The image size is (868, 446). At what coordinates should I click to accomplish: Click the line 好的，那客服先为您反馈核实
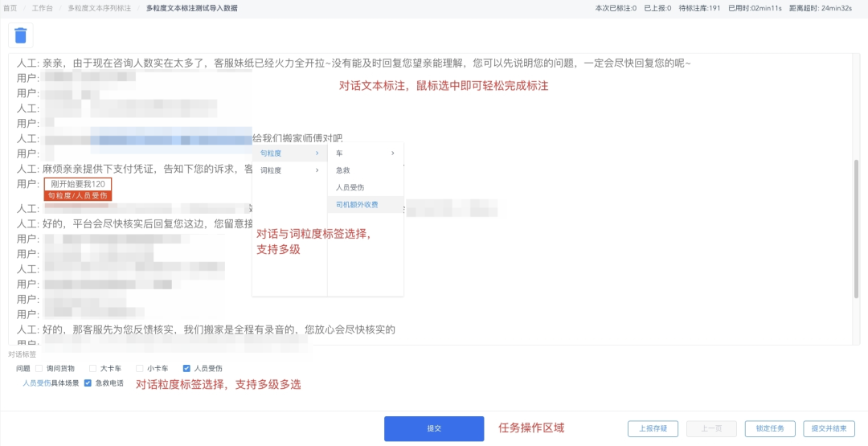pos(206,329)
